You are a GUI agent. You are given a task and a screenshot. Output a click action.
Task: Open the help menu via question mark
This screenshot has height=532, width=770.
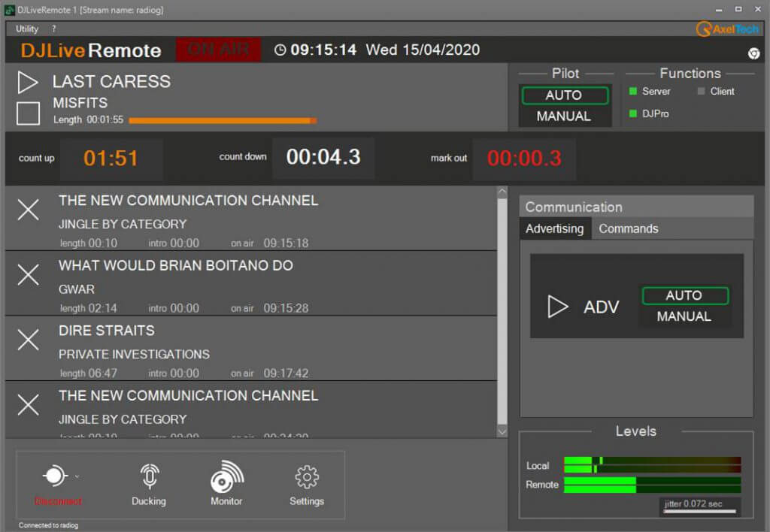tap(52, 29)
